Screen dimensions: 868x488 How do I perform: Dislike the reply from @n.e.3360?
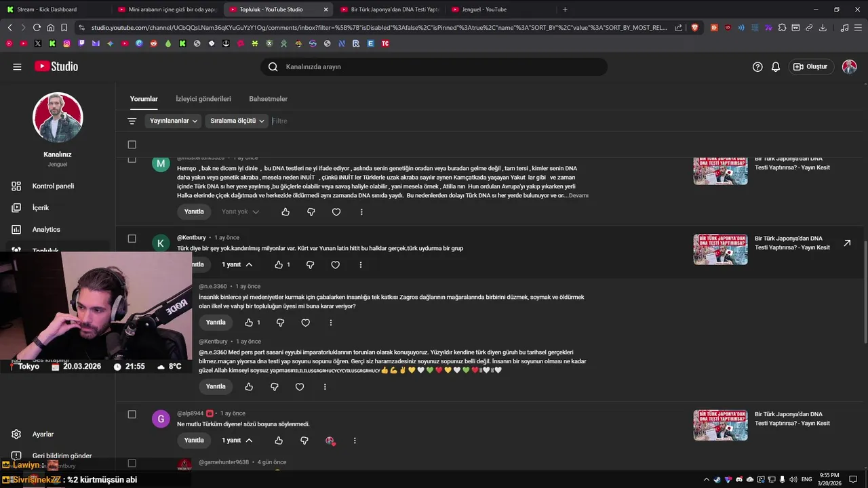280,323
